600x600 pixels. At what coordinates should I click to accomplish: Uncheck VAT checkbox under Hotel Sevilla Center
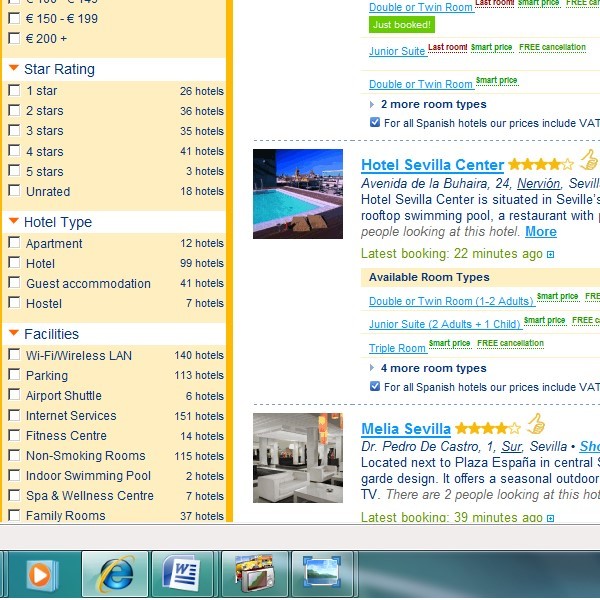(x=375, y=386)
